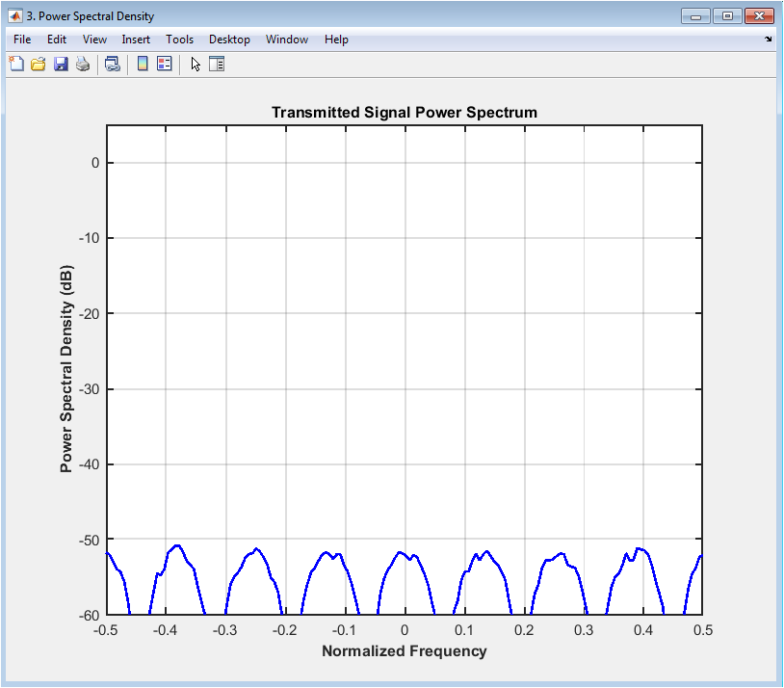Expand the Insert menu

tap(136, 40)
